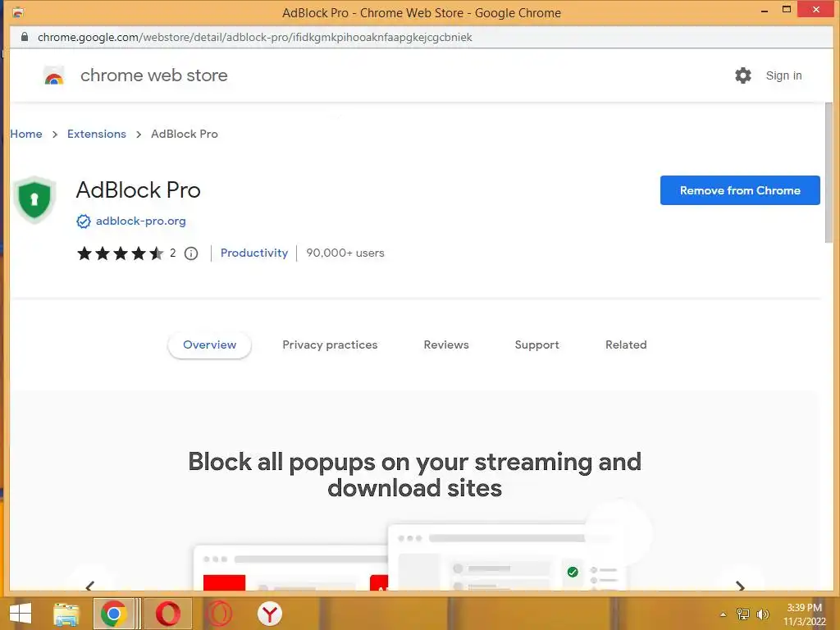Screen dimensions: 840x630
Task: Open the settings gear menu
Action: point(742,75)
